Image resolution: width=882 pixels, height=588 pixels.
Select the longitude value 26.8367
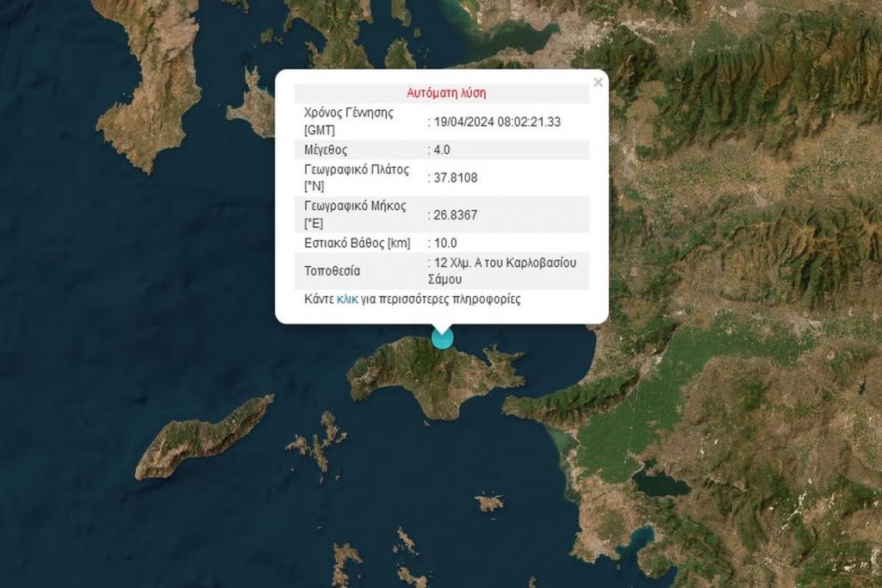455,215
